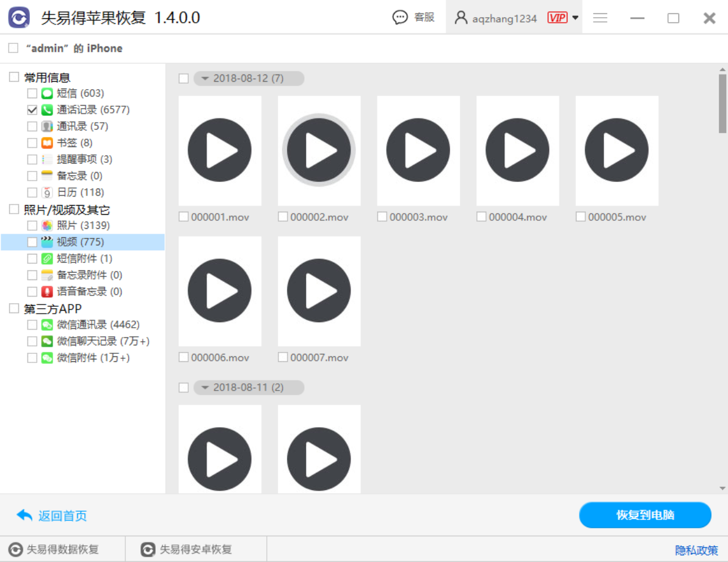
Task: Click 恢复到电脑 button
Action: tap(645, 514)
